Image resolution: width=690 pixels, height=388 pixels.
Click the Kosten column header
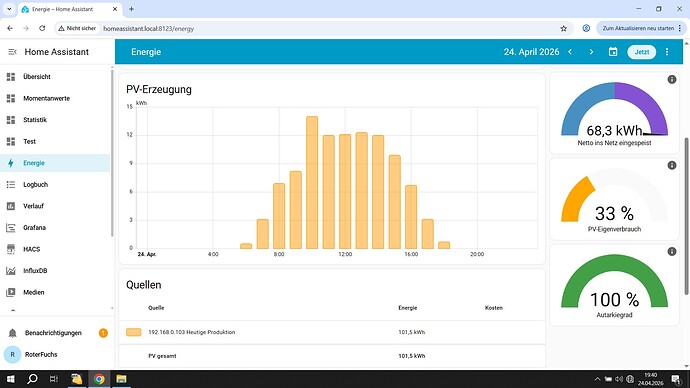[493, 308]
